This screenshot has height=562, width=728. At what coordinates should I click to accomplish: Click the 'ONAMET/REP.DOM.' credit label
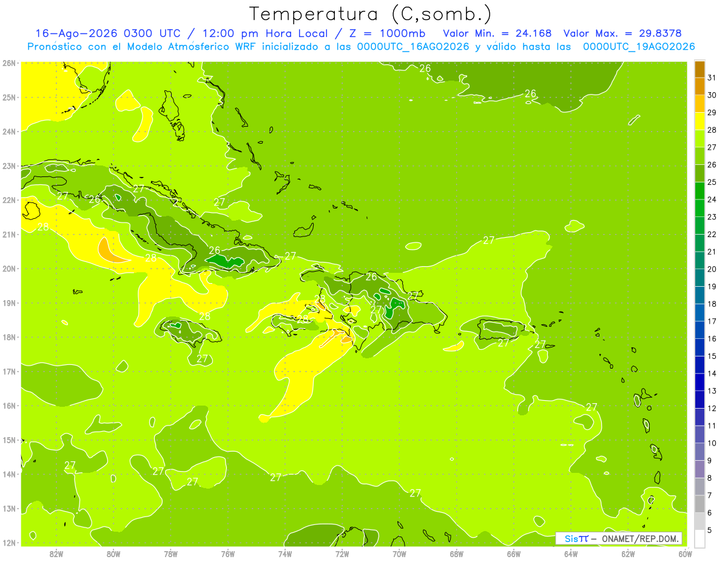[640, 538]
